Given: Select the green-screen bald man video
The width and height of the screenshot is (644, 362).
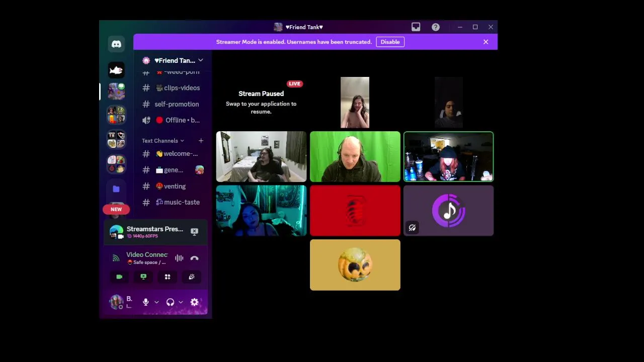Looking at the screenshot, I should 355,156.
